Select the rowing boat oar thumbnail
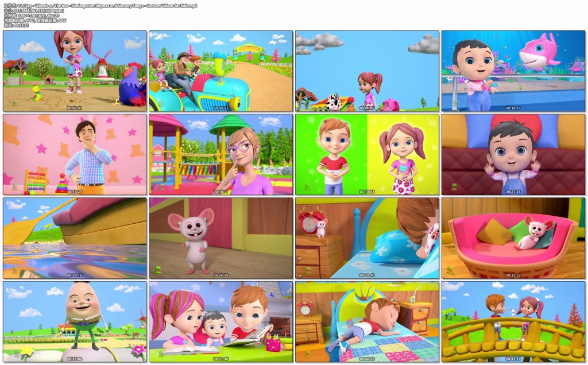This screenshot has width=588, height=365. 75,238
